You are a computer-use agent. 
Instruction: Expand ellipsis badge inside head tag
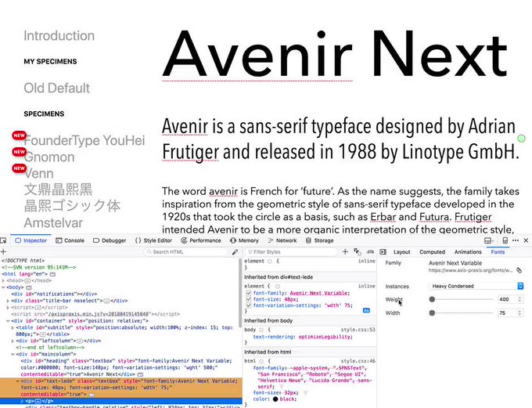pyautogui.click(x=28, y=280)
